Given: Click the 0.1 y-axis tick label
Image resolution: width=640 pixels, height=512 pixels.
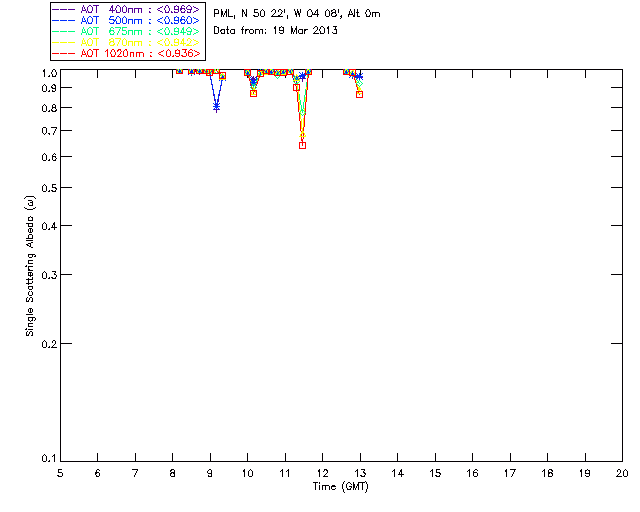Looking at the screenshot, I should [x=49, y=459].
